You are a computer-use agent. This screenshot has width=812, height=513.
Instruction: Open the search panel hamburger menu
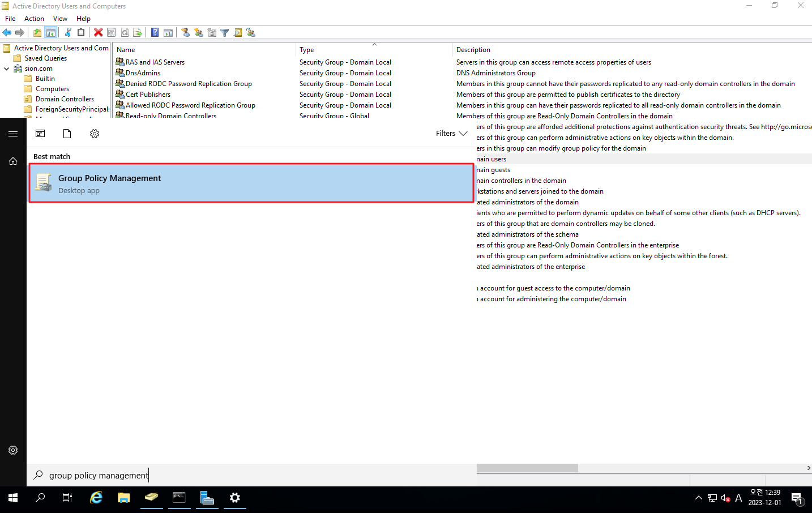pyautogui.click(x=13, y=134)
